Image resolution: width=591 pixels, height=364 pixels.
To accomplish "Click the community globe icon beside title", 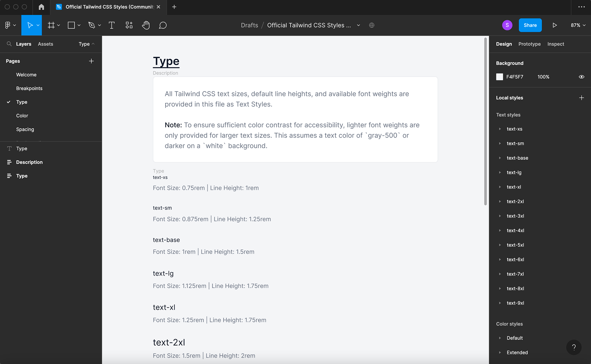I will click(x=372, y=25).
